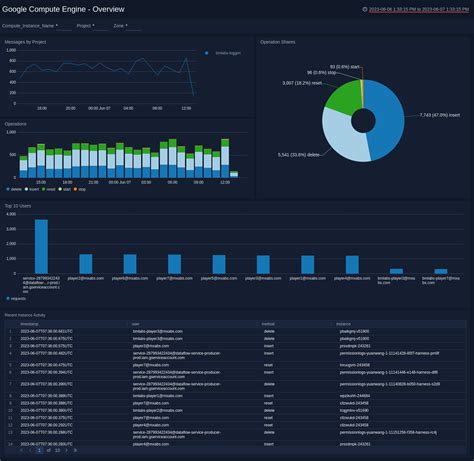Click the Recent Instance Activity panel title
This screenshot has width=474, height=461.
[x=25, y=315]
